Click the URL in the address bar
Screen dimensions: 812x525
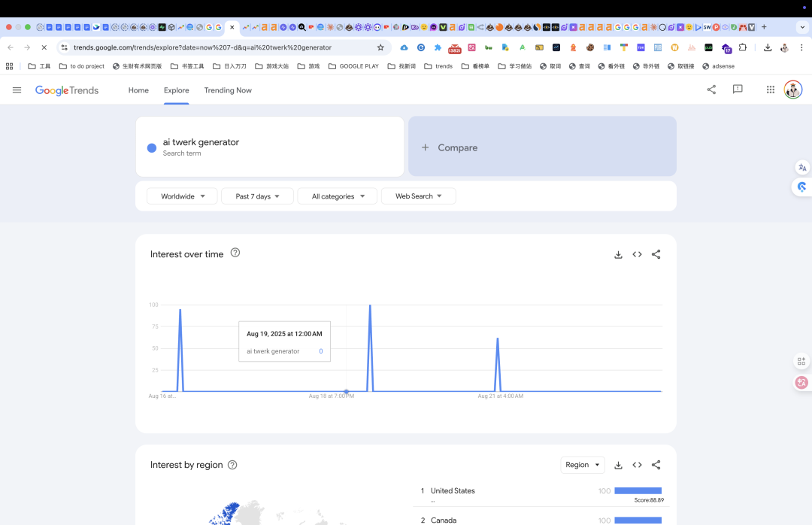coord(202,47)
